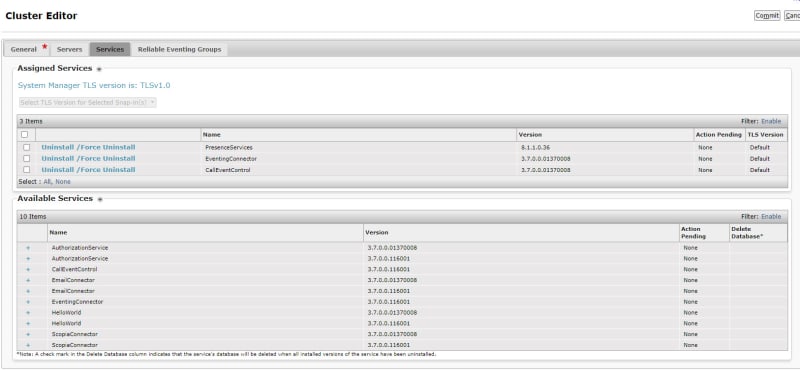The height and width of the screenshot is (371, 800).
Task: Click the TLS Version column header
Action: (x=765, y=135)
